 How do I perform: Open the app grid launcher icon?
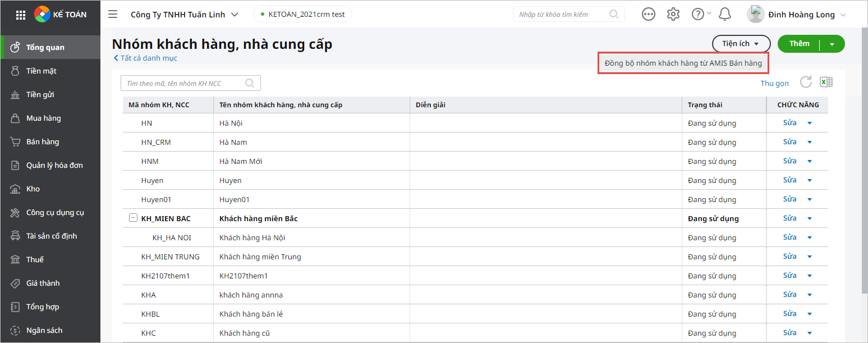(21, 15)
